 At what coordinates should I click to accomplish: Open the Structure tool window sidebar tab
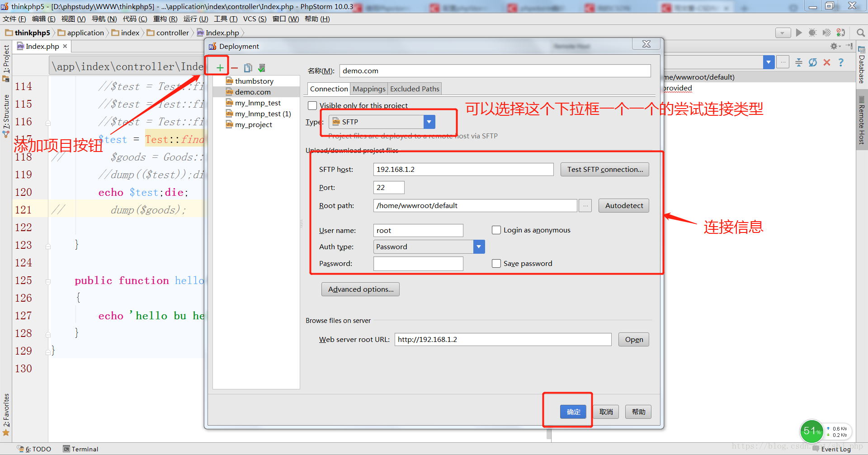(x=6, y=115)
